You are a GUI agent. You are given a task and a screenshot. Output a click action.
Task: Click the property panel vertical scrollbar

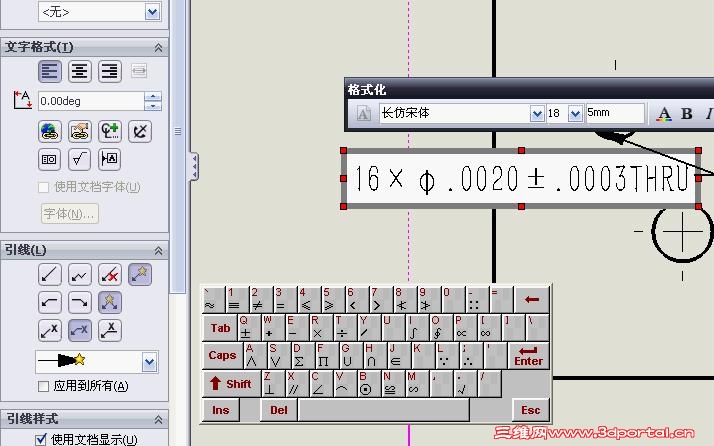point(178,146)
